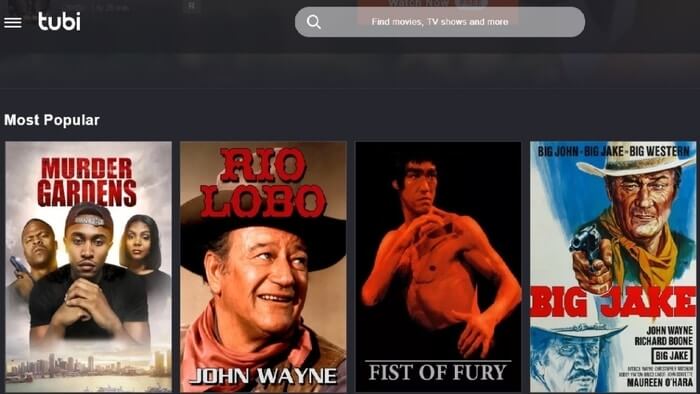Viewport: 700px width, 394px height.
Task: Click the red BIG JAKE title lettering
Action: point(613,302)
